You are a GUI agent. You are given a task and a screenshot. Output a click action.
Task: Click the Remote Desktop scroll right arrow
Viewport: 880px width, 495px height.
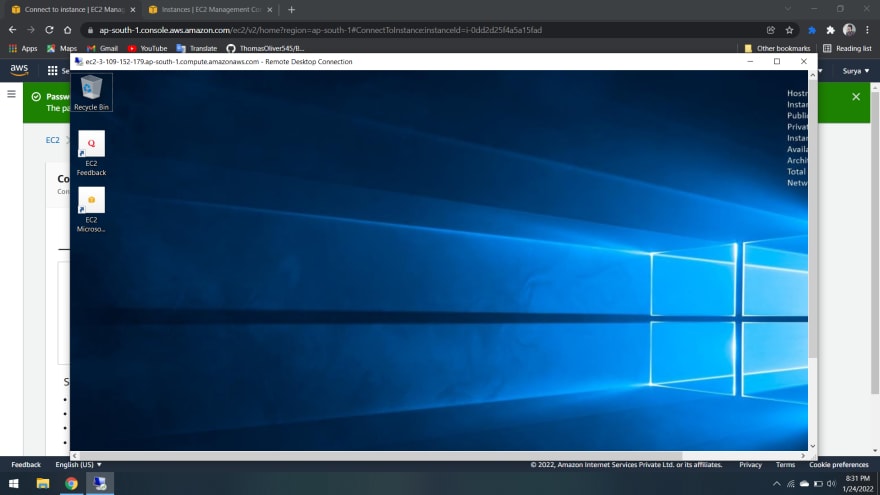click(803, 456)
